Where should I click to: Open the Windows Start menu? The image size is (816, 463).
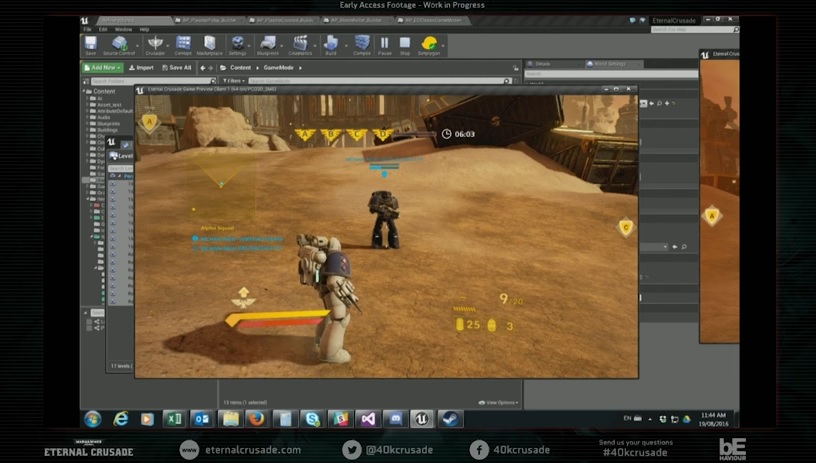click(93, 419)
